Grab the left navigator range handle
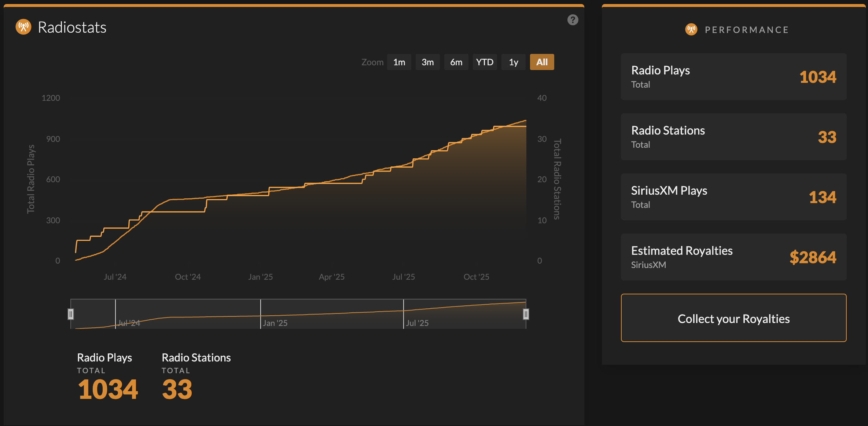The height and width of the screenshot is (426, 868). tap(71, 314)
